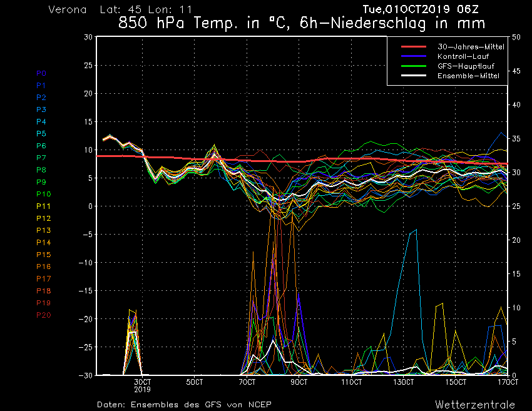Highlight ensemble member label P8
This screenshot has width=532, height=411.
(41, 170)
